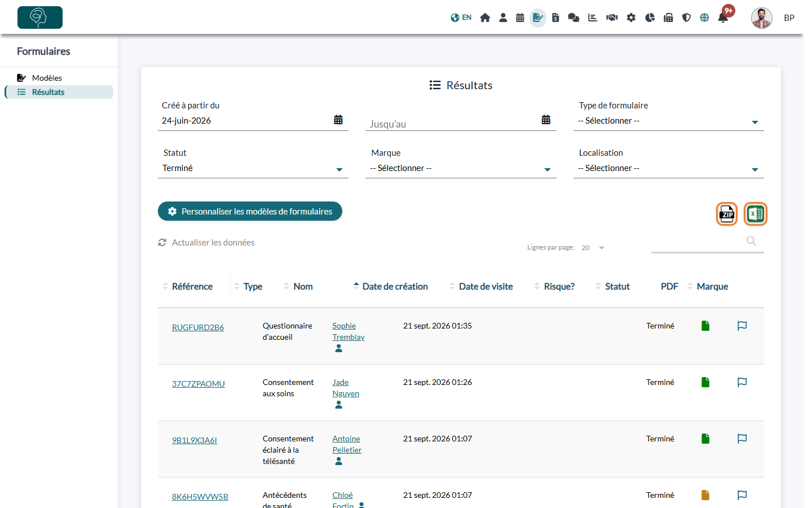The height and width of the screenshot is (508, 812).
Task: Download results as ZIP archive
Action: (727, 214)
